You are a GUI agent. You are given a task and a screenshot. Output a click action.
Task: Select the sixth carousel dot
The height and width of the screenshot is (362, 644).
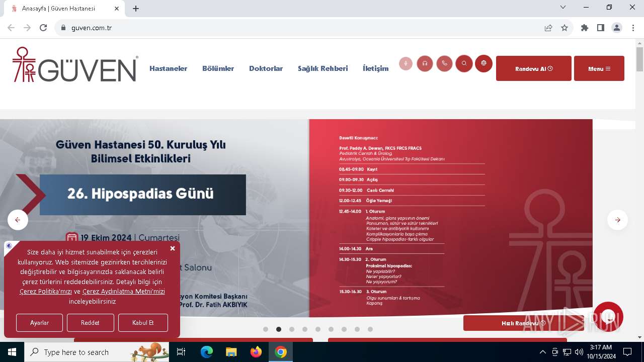coord(331,329)
